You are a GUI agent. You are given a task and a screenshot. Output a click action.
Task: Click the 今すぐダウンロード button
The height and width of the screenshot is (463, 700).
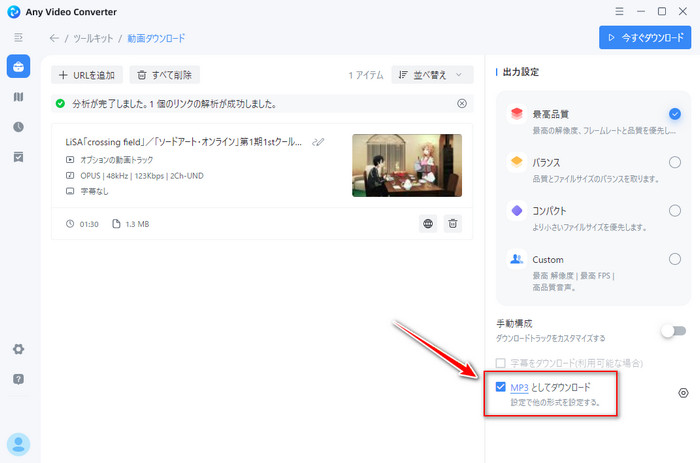(x=645, y=38)
